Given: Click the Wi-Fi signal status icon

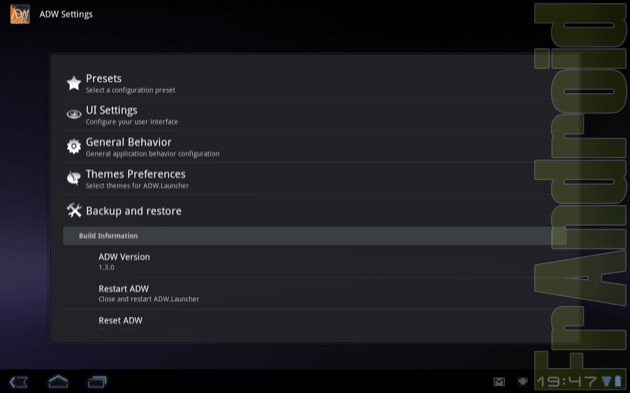Looking at the screenshot, I should pos(607,382).
